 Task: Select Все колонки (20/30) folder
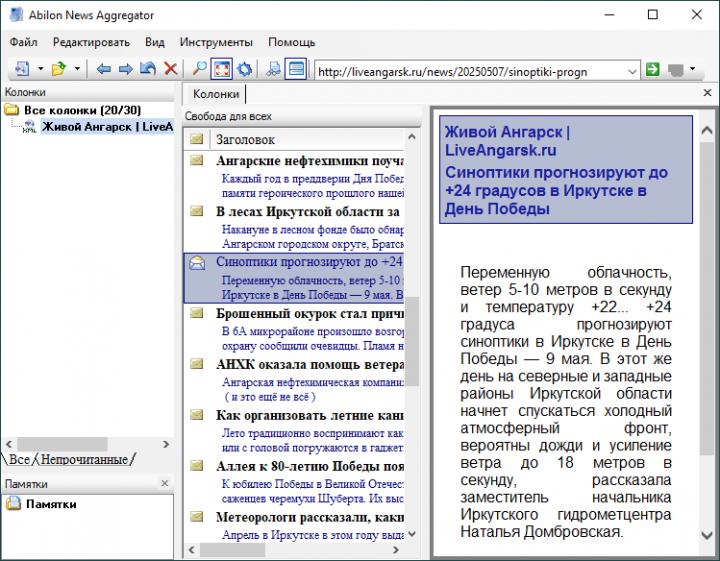83,110
